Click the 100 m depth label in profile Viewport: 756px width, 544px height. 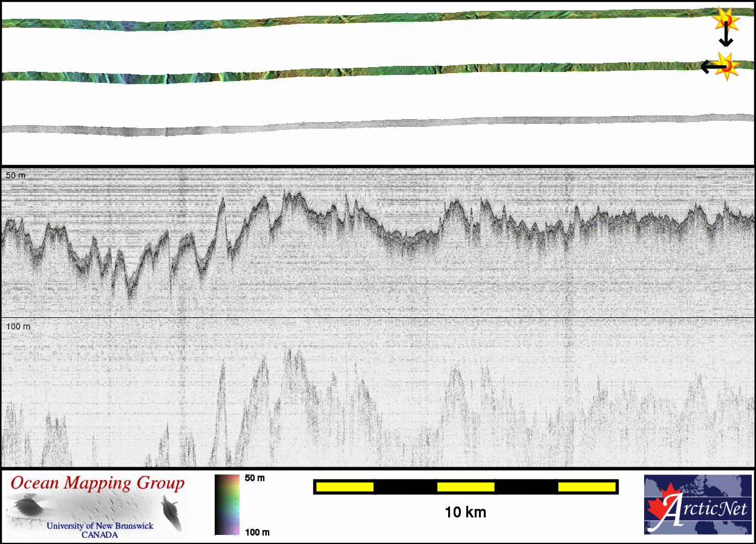(18, 326)
